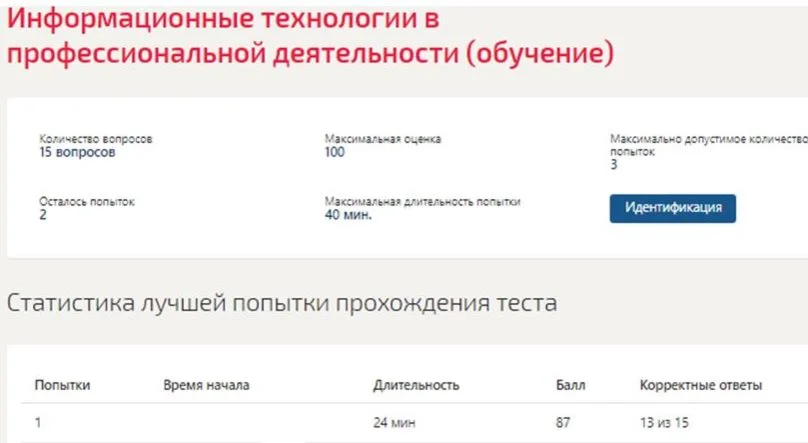Viewport: 808px width, 443px height.
Task: Select the 13 из 15 correct answers cell
Action: click(665, 423)
